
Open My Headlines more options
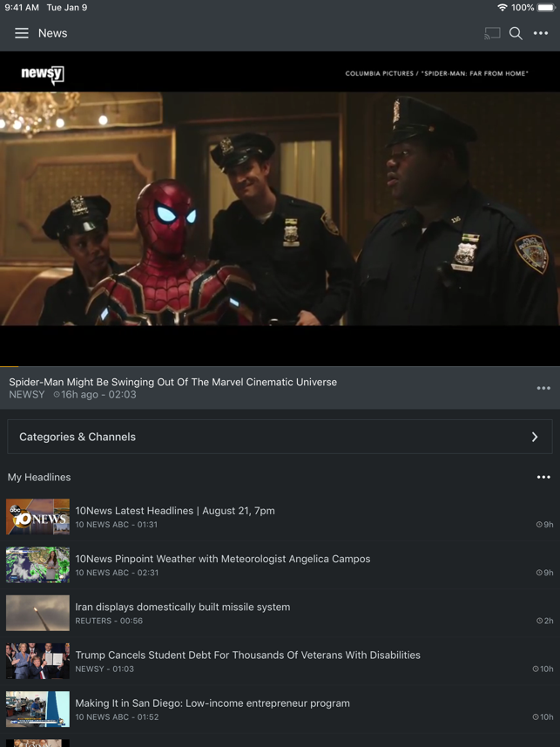(x=543, y=478)
